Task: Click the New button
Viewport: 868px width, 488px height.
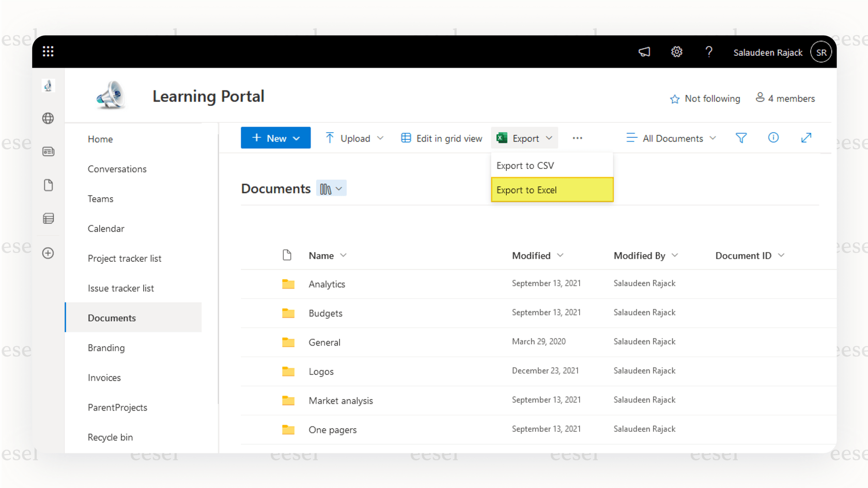Action: (275, 137)
